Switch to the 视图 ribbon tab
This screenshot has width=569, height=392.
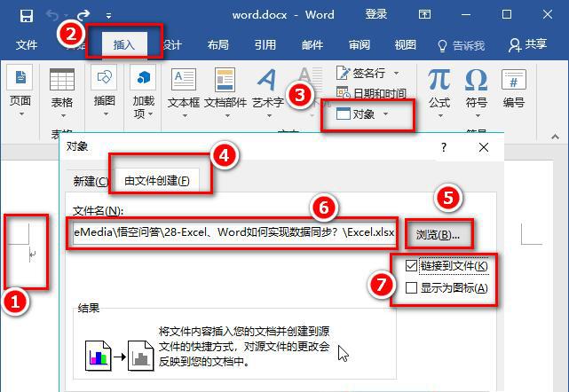tap(406, 45)
